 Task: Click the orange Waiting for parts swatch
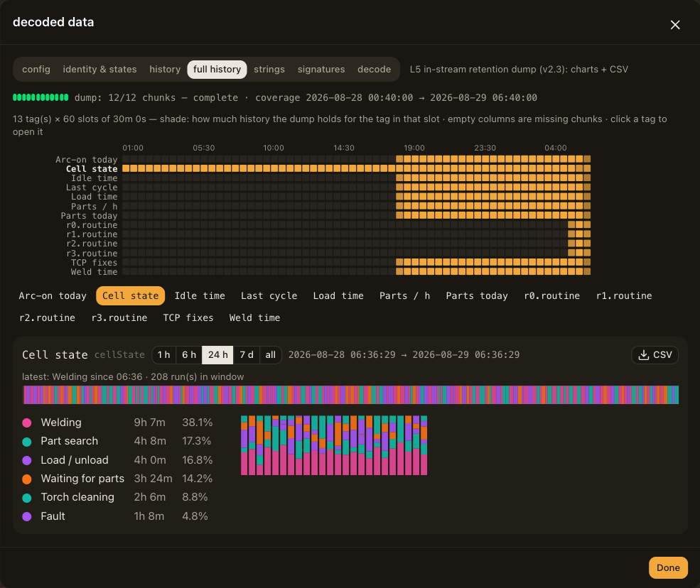27,479
